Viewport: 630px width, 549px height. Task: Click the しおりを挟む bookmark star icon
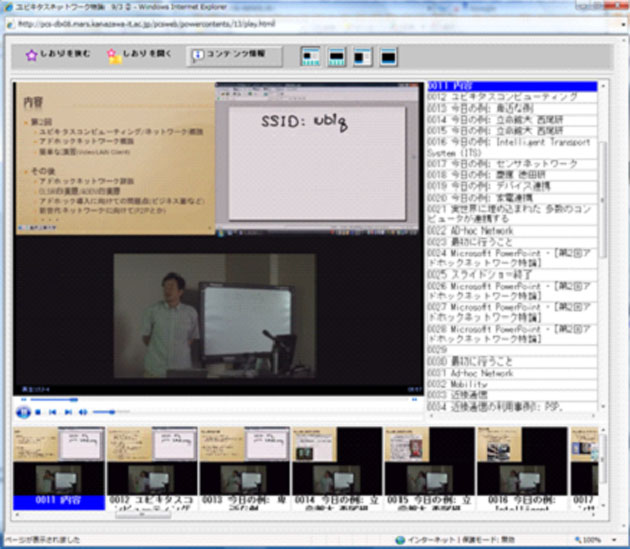[x=31, y=56]
